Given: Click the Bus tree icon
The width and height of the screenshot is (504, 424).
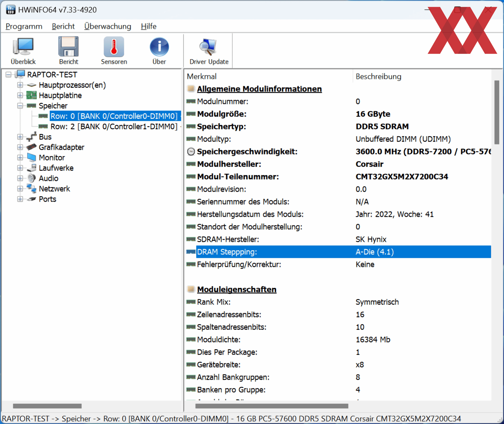Looking at the screenshot, I should [x=31, y=137].
